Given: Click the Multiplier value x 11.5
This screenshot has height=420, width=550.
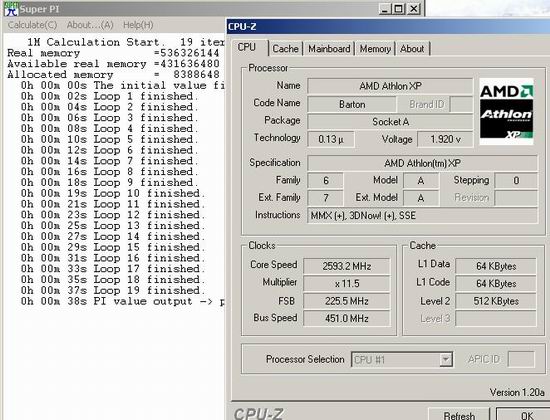Looking at the screenshot, I should pos(347,284).
